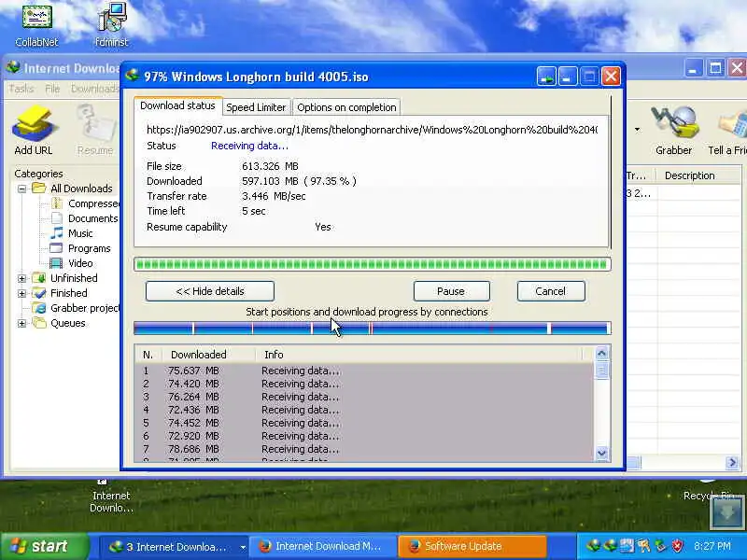The height and width of the screenshot is (560, 747).
Task: Open the Downloads menu in main window
Action: 94,89
